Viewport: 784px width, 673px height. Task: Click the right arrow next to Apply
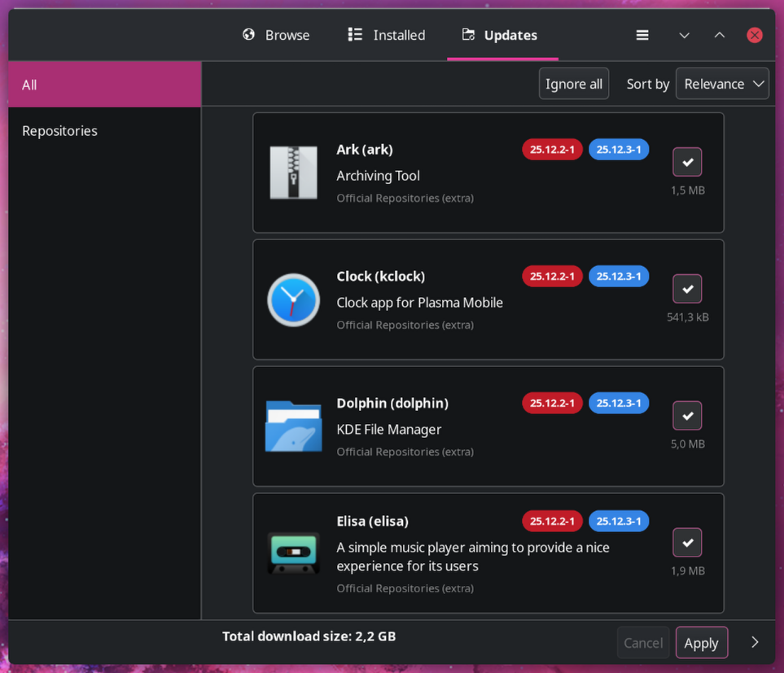tap(755, 642)
